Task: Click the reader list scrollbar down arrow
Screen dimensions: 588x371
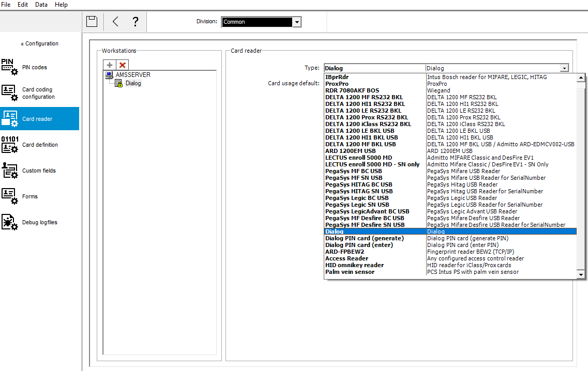Action: click(581, 275)
